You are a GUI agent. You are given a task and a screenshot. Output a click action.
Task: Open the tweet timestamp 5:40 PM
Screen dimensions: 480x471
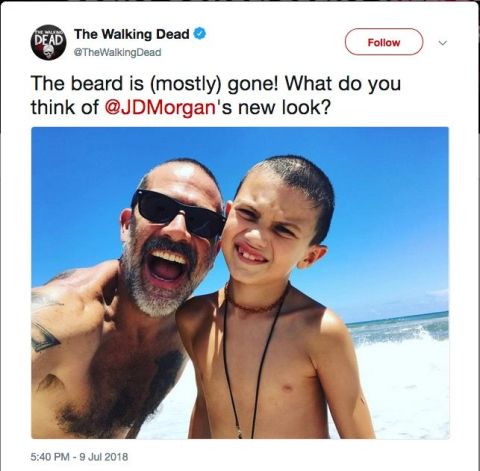(50, 456)
